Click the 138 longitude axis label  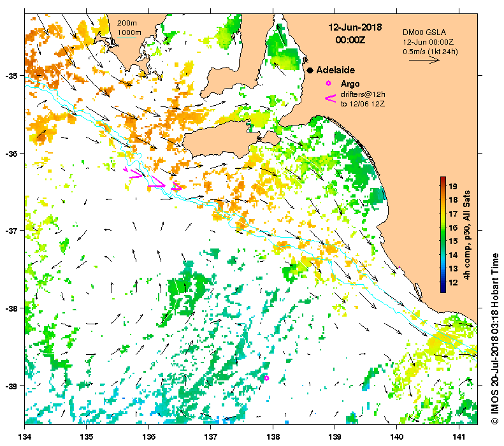coord(273,436)
